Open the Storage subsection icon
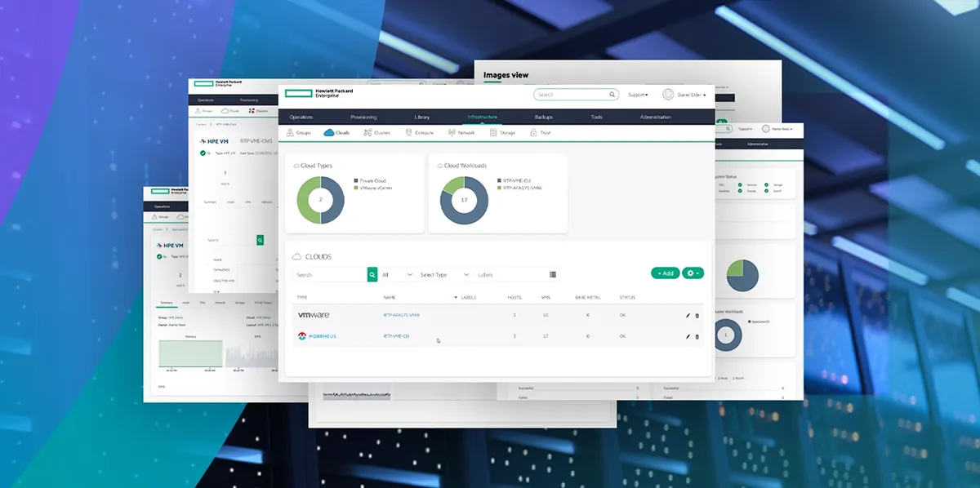980x488 pixels. coord(492,132)
